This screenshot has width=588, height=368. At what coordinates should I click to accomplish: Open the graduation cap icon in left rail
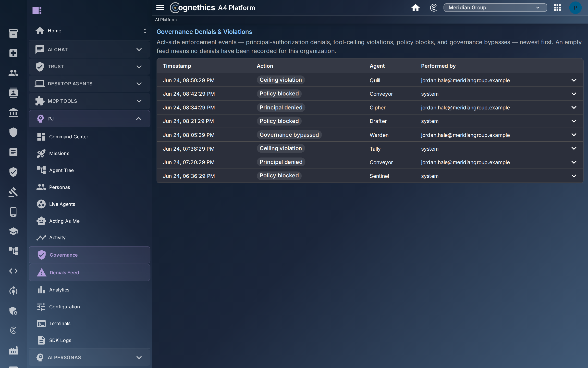(x=13, y=231)
